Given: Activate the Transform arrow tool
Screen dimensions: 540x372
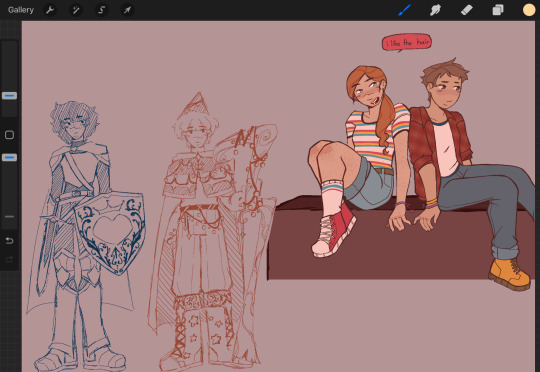Looking at the screenshot, I should 127,10.
